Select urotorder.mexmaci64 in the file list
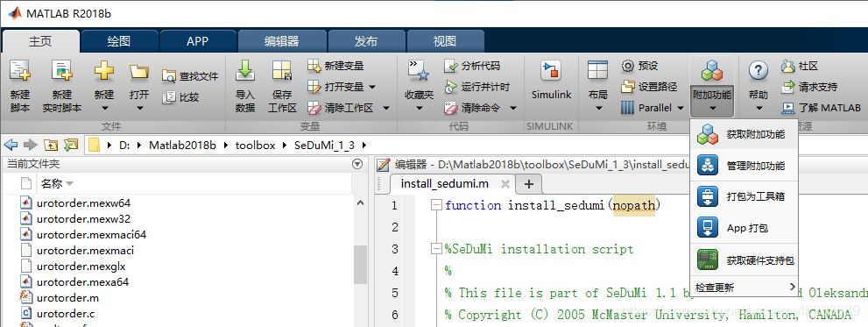 click(x=91, y=234)
